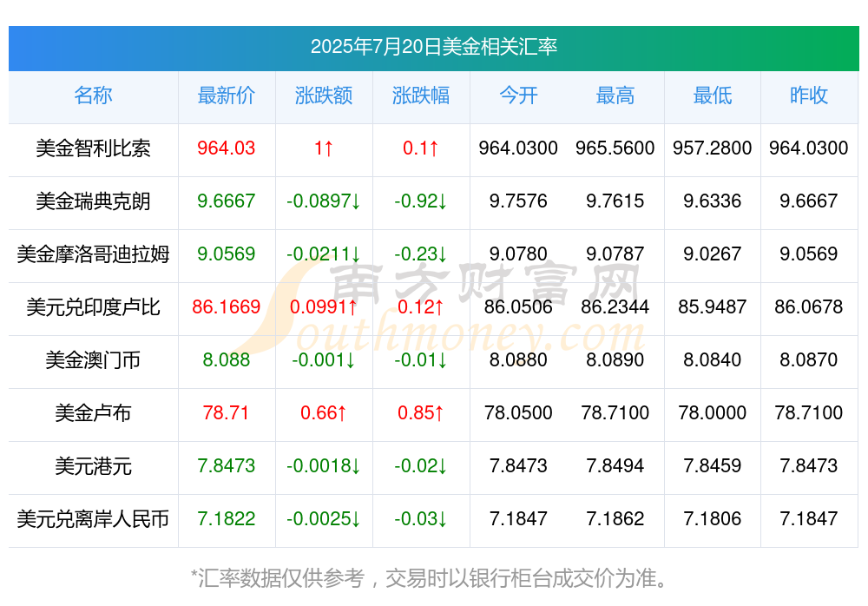Click previous close 86.0678
This screenshot has height=606, width=868.
809,306
